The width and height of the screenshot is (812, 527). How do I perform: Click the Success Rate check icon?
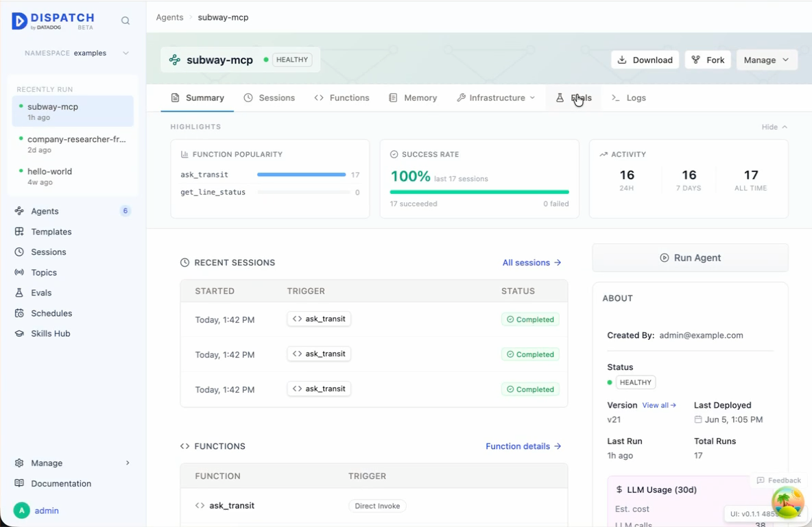394,154
